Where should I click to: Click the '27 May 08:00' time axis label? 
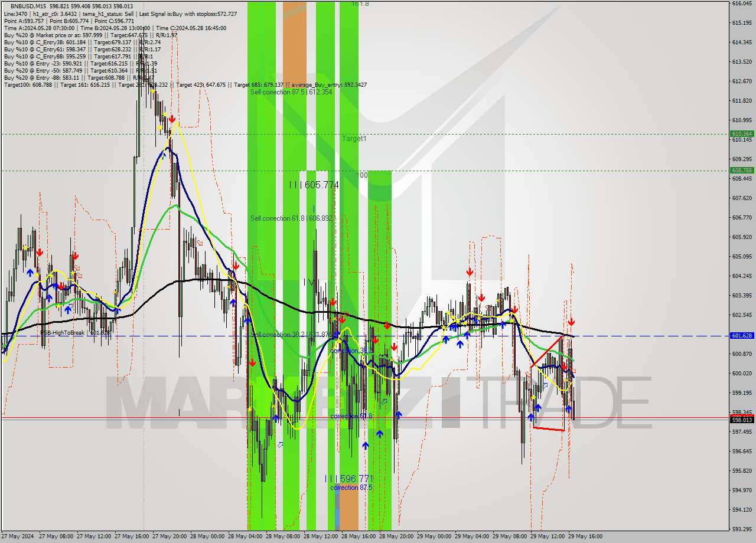tap(56, 537)
